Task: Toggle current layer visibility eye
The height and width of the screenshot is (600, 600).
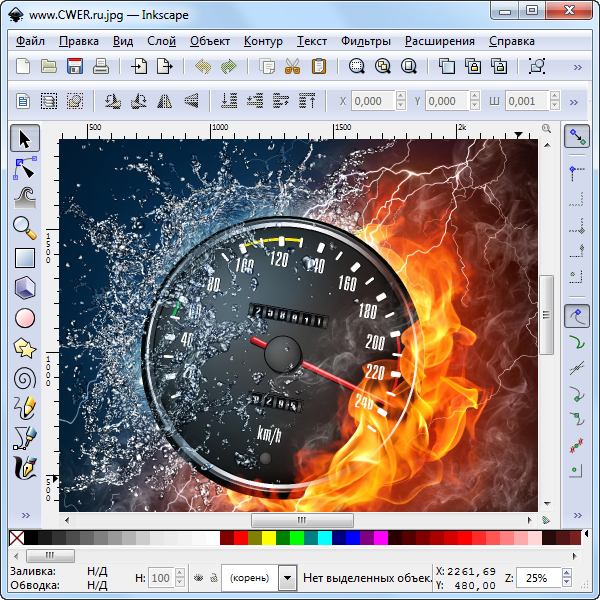Action: coord(197,578)
